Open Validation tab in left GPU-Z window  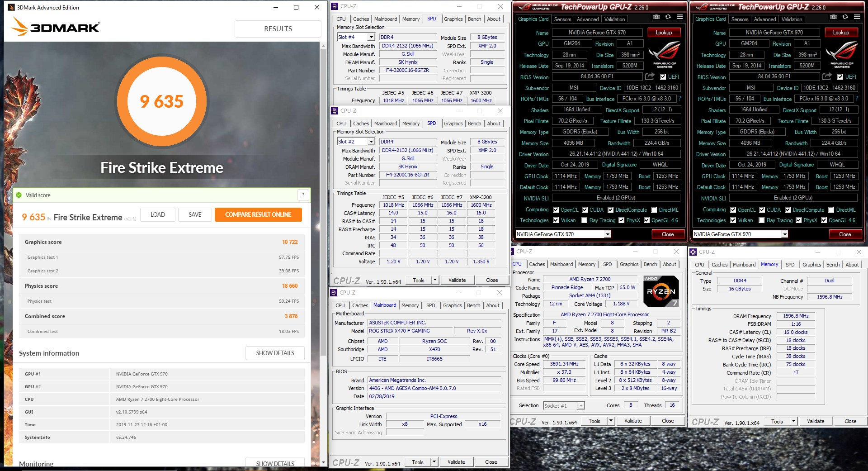615,19
